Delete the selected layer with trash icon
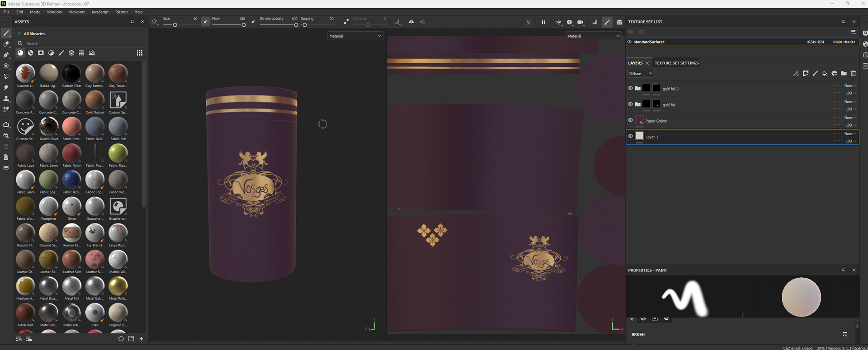This screenshot has width=868, height=350. pos(854,73)
